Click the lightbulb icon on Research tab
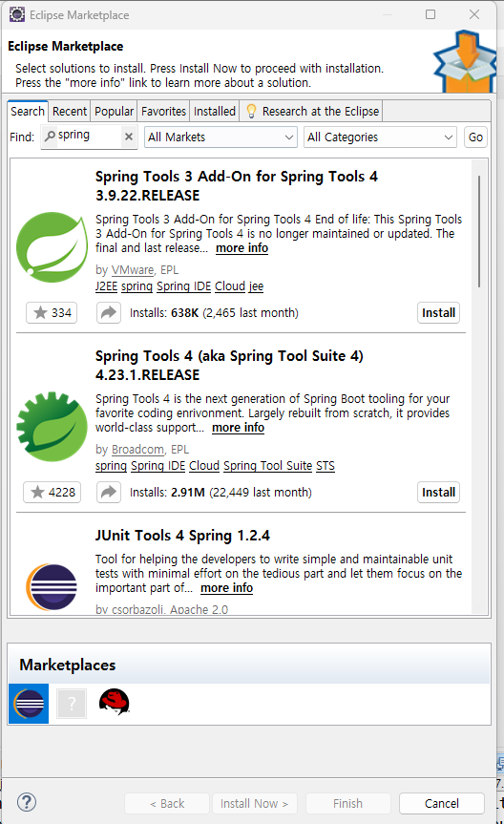The width and height of the screenshot is (504, 824). [x=251, y=111]
